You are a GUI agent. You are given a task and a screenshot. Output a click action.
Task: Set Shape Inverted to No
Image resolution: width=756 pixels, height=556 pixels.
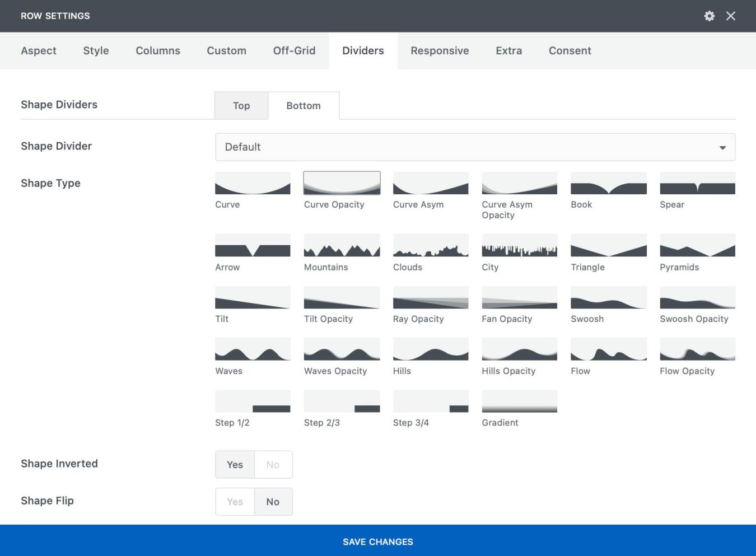click(x=273, y=465)
